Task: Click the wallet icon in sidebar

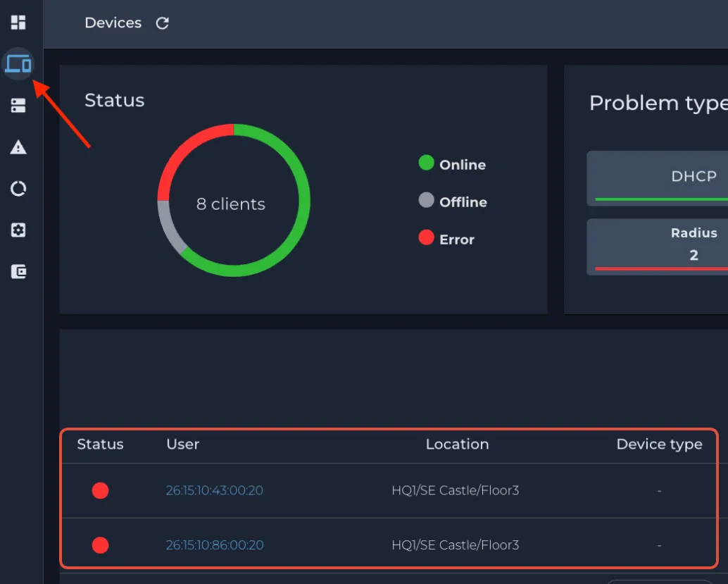Action: (18, 271)
